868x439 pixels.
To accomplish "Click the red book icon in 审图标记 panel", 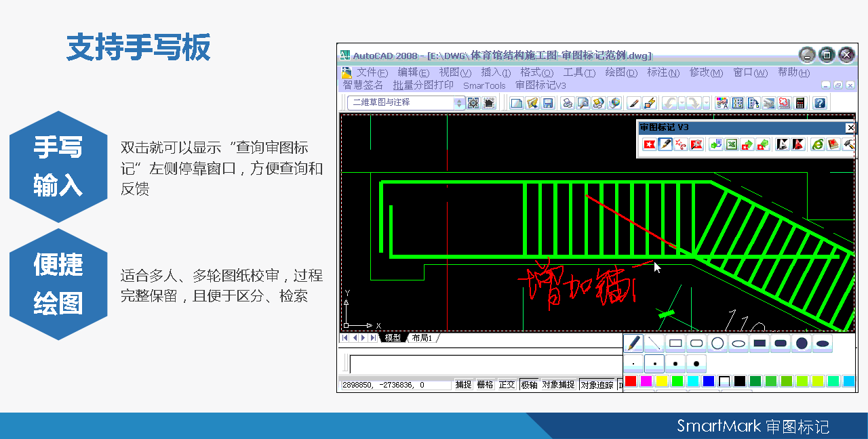I will point(833,144).
